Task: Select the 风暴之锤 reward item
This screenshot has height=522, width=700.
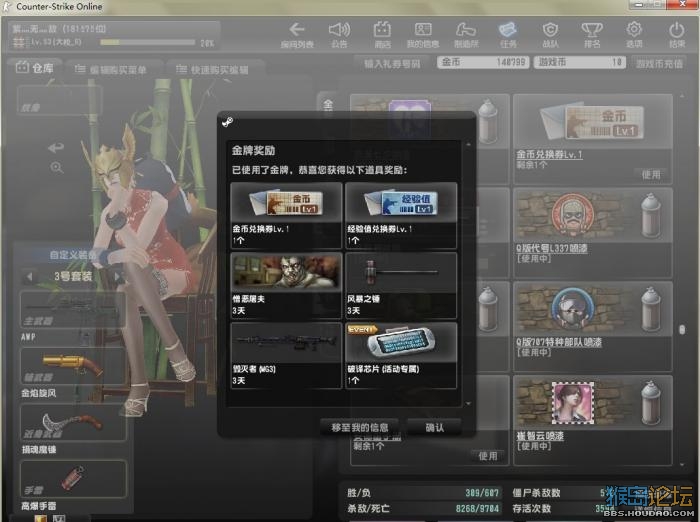Action: point(401,285)
